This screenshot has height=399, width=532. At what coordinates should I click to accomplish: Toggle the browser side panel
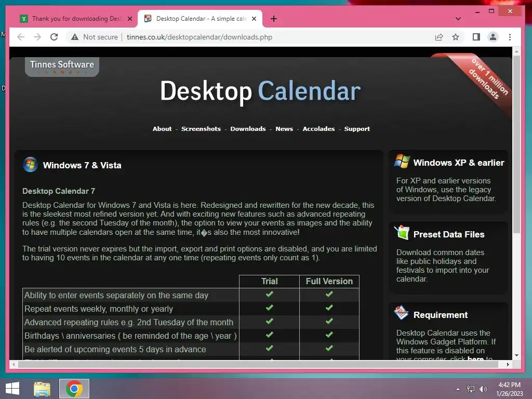476,37
